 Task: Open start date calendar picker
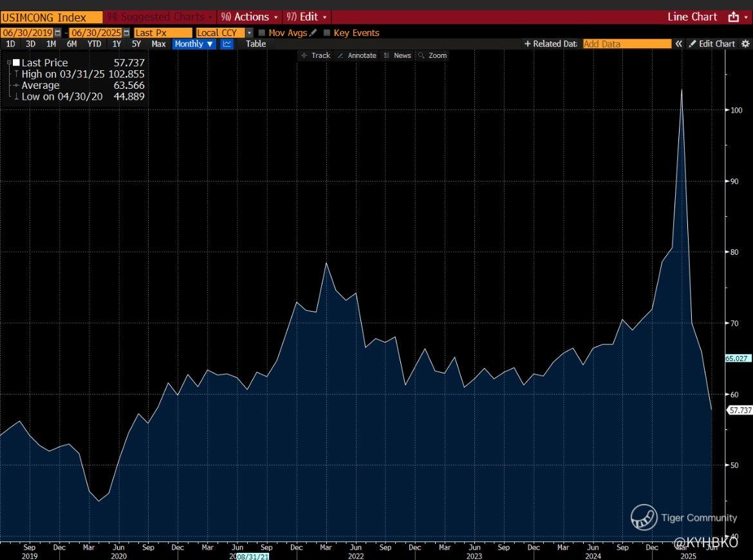pyautogui.click(x=58, y=32)
